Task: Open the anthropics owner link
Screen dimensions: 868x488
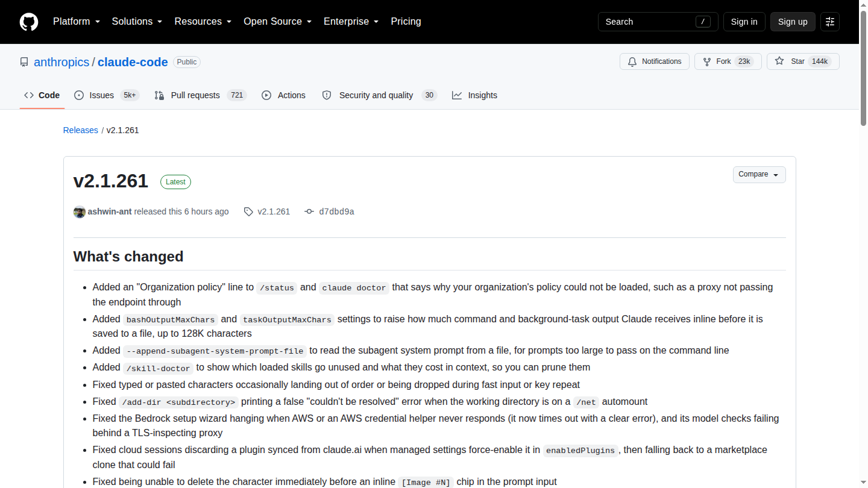Action: pos(61,62)
